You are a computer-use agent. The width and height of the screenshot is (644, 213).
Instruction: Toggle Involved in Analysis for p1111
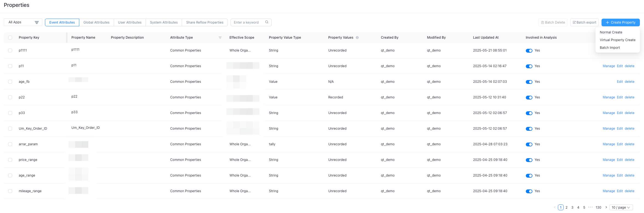coord(529,51)
